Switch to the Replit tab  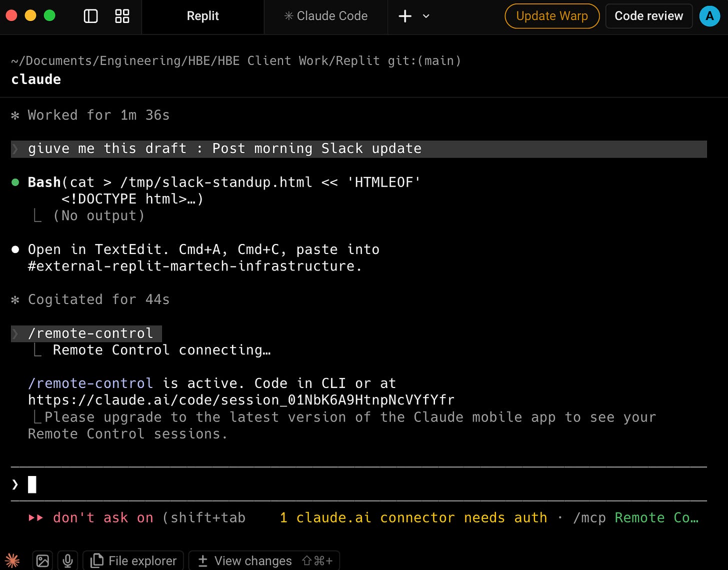[x=202, y=16]
